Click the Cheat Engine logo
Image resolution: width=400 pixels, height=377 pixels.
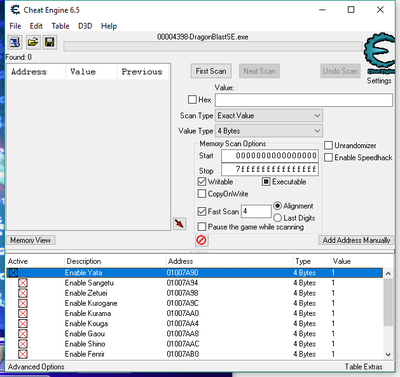(379, 53)
